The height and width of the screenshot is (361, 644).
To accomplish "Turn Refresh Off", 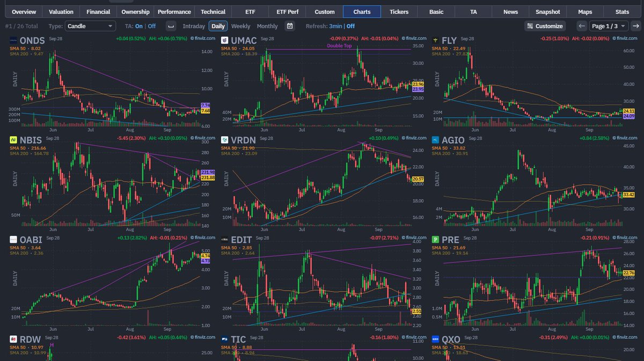I will tap(350, 26).
